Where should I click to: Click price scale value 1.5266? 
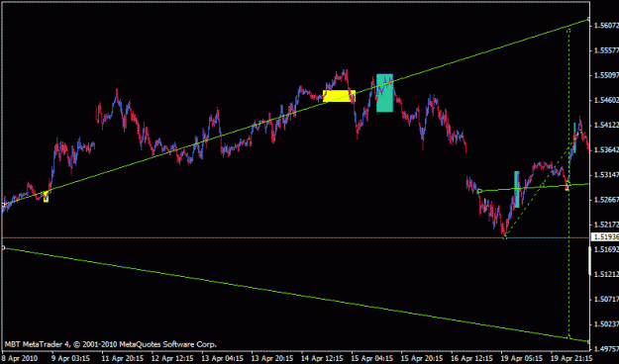(606, 200)
